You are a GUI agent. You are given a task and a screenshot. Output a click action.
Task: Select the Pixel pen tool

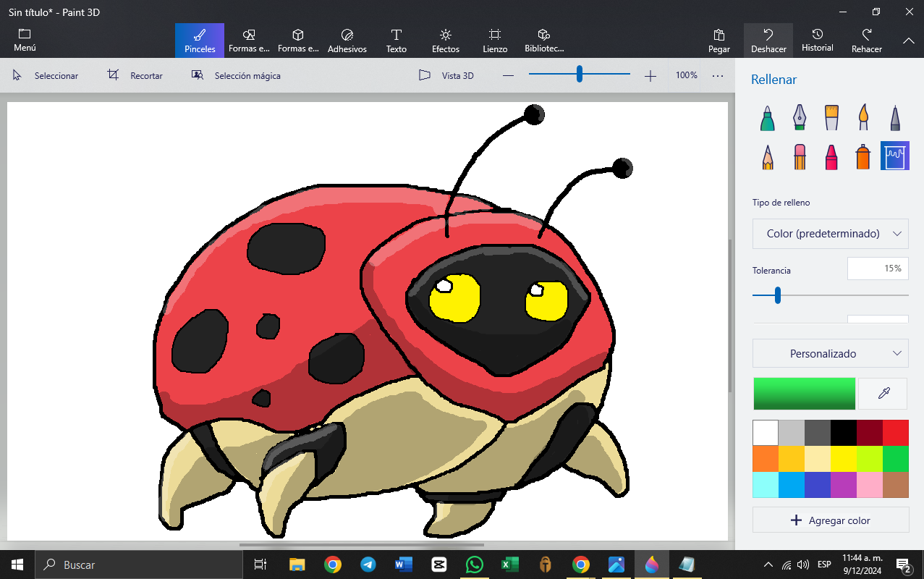(x=895, y=117)
